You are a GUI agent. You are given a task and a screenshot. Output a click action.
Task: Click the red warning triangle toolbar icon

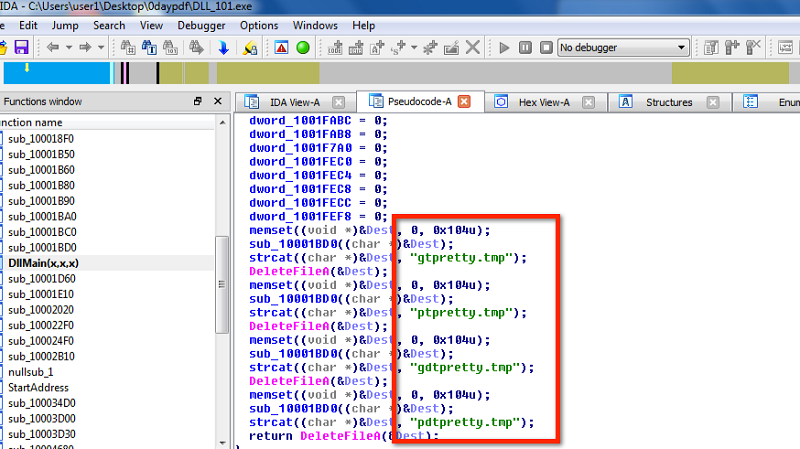pos(282,47)
